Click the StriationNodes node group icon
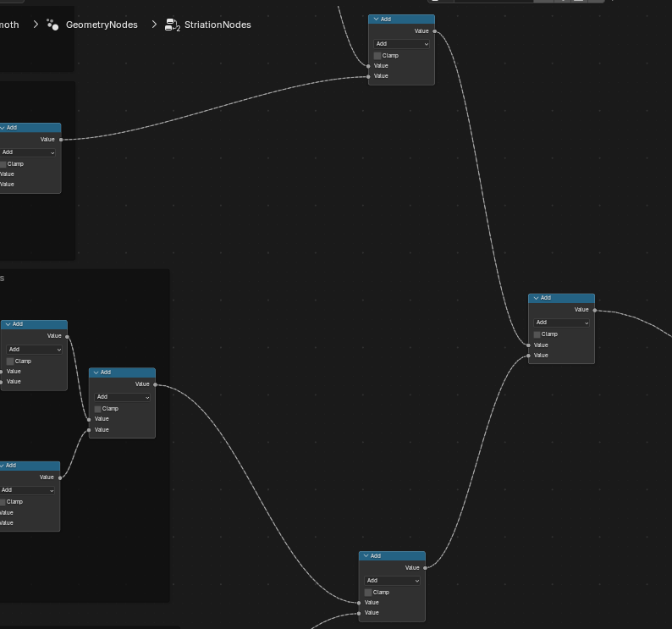The width and height of the screenshot is (672, 629). (x=173, y=25)
